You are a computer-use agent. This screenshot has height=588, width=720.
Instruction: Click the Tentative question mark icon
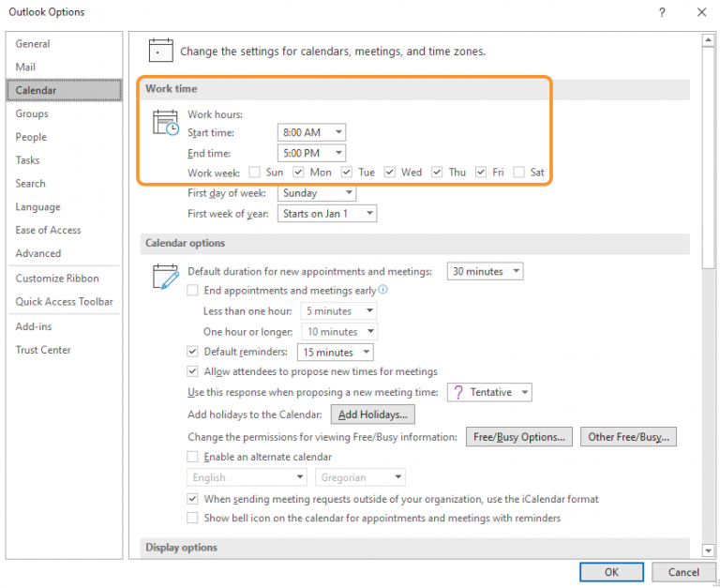click(x=457, y=392)
